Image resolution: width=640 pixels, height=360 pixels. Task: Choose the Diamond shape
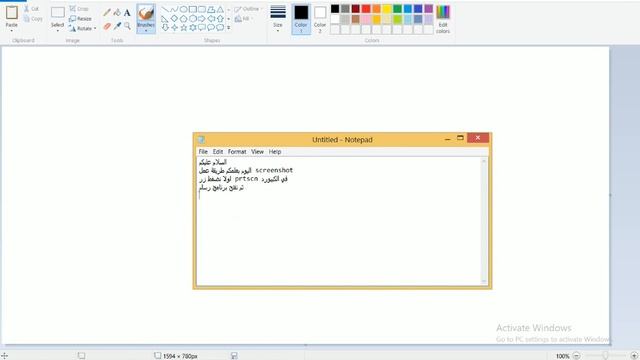174,19
